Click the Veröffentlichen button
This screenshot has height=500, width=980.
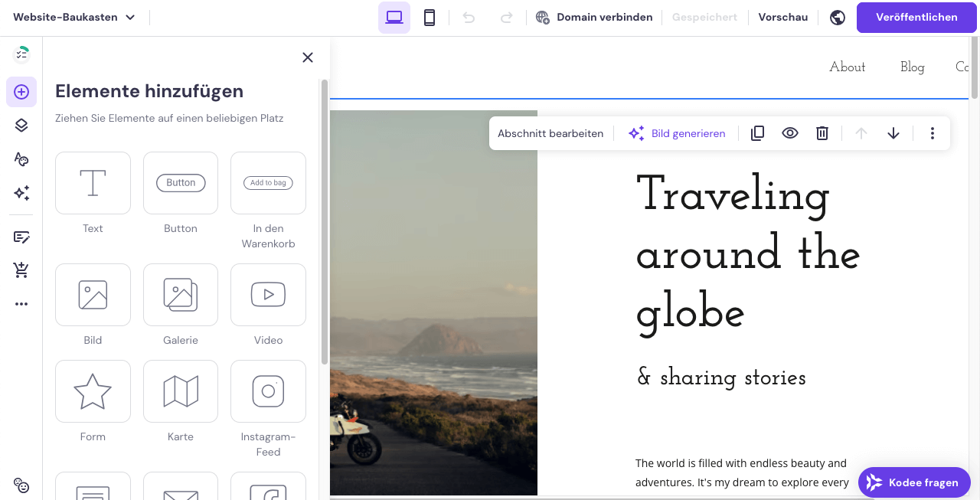tap(916, 17)
